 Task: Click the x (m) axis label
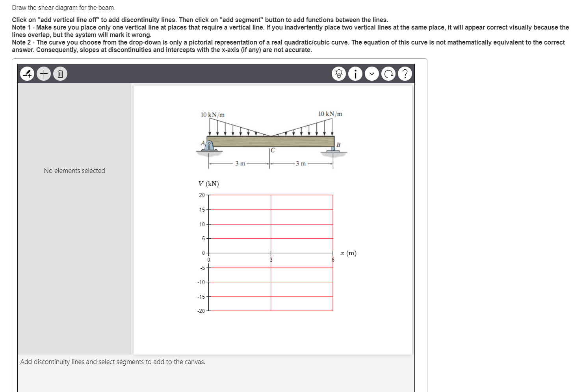point(348,253)
